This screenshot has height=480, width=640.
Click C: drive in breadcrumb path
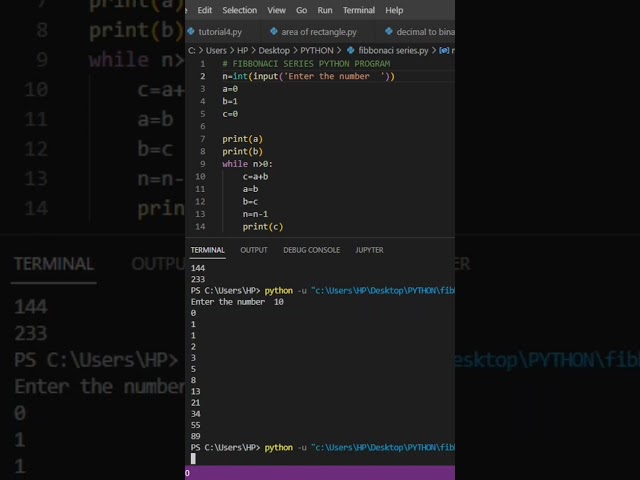pos(191,51)
